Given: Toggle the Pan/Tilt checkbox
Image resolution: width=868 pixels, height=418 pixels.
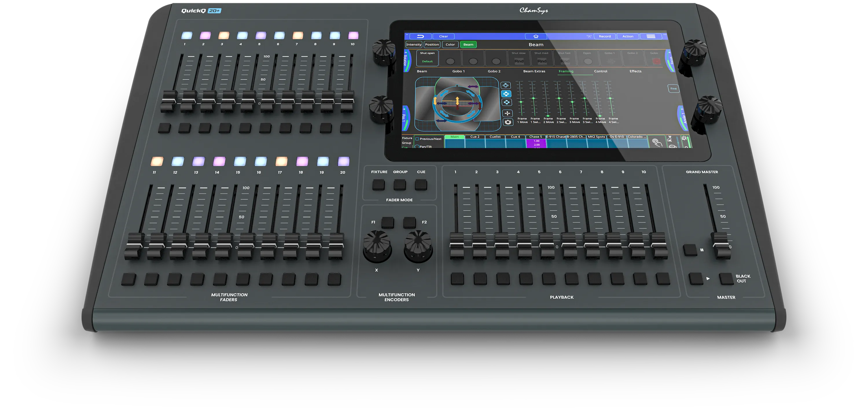Looking at the screenshot, I should point(417,147).
